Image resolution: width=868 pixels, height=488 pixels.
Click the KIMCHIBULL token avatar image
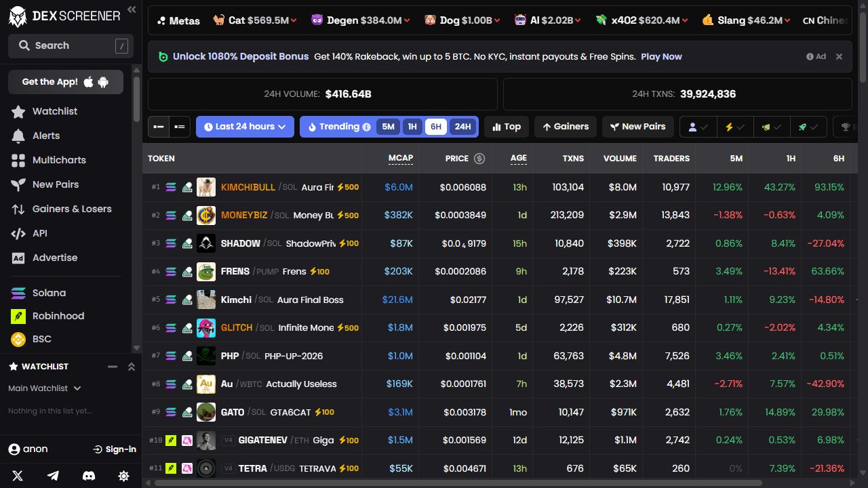click(x=206, y=187)
